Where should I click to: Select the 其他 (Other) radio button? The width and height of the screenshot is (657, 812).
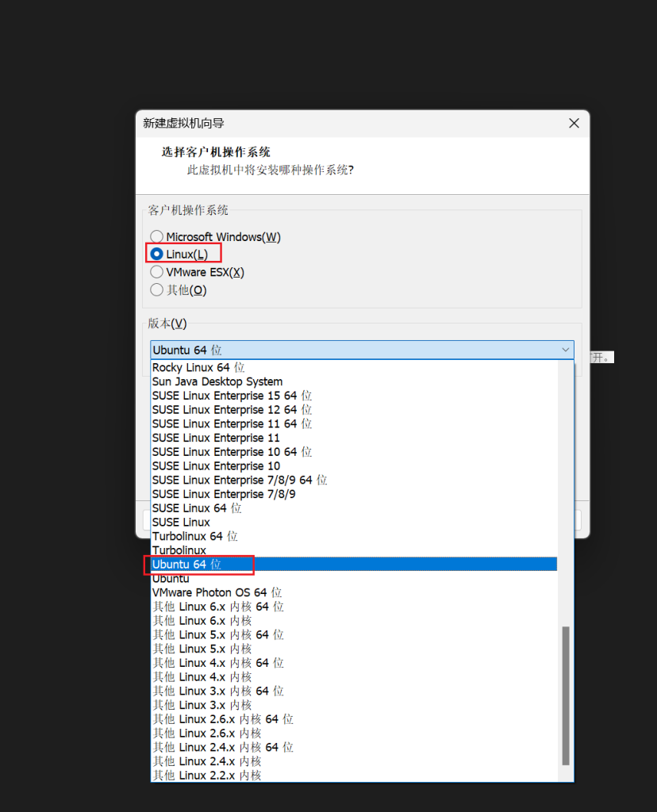click(x=157, y=290)
